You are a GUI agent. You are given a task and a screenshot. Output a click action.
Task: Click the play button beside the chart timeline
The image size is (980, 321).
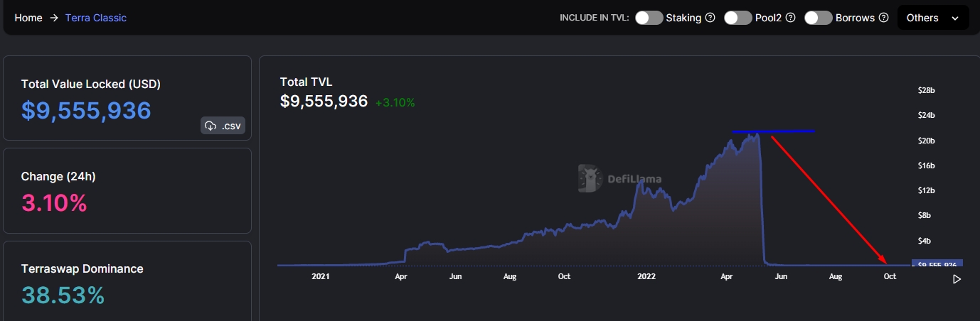957,279
